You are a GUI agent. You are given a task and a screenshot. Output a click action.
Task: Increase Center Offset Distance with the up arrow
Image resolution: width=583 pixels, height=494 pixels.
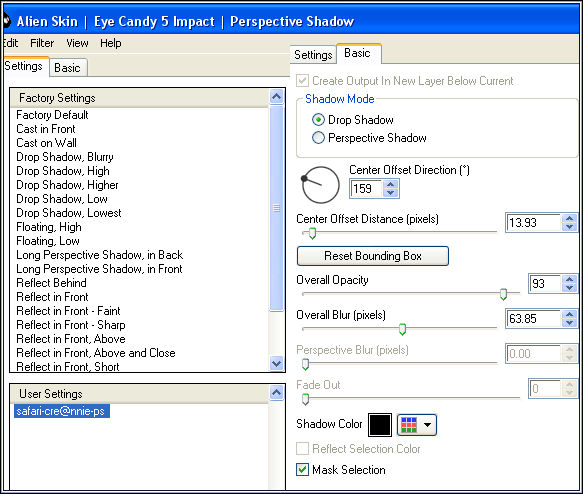tap(569, 219)
